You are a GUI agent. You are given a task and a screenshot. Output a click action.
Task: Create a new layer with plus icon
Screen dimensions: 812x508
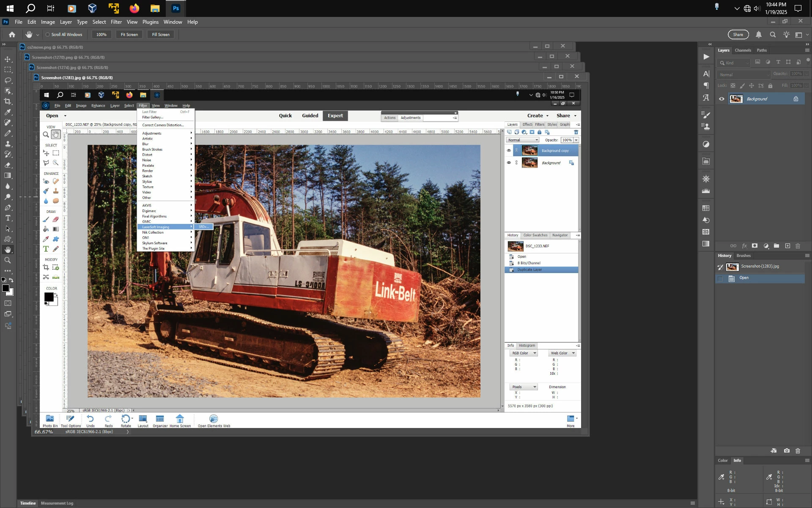(x=787, y=246)
